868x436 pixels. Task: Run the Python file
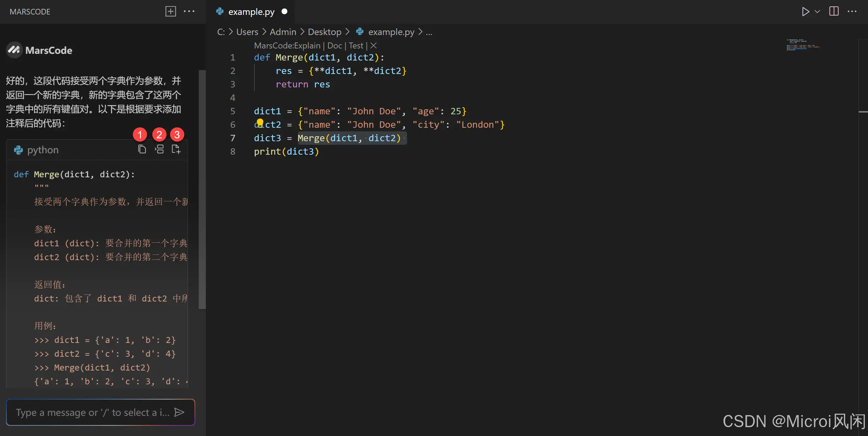pyautogui.click(x=805, y=12)
